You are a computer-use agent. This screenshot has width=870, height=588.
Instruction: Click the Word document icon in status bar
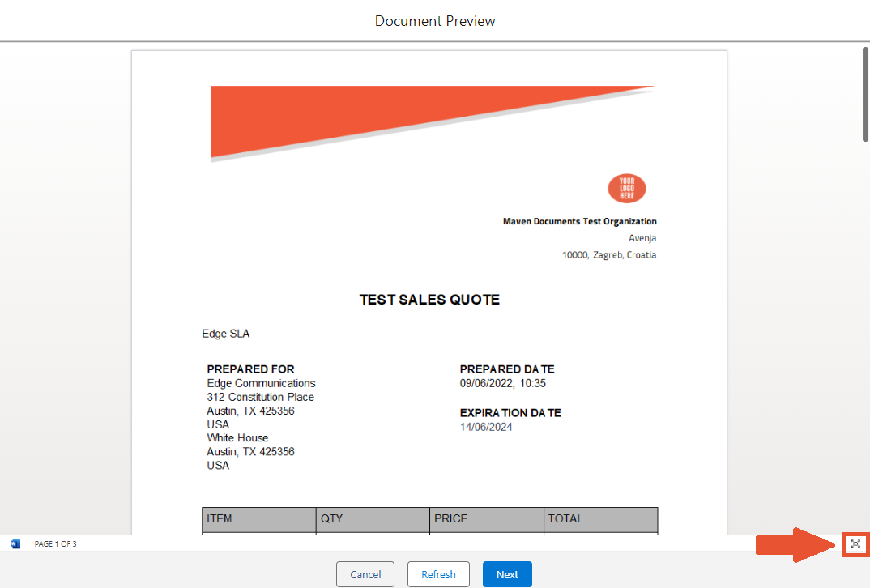(x=15, y=543)
